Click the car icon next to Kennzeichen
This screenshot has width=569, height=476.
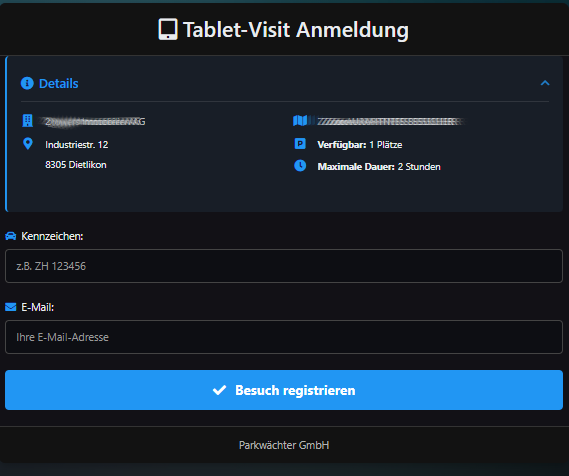[11, 236]
